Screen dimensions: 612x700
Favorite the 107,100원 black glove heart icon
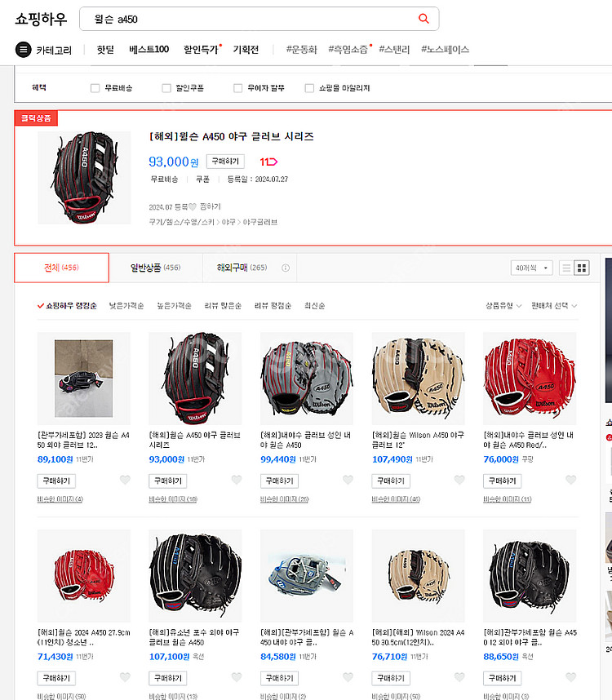237,677
